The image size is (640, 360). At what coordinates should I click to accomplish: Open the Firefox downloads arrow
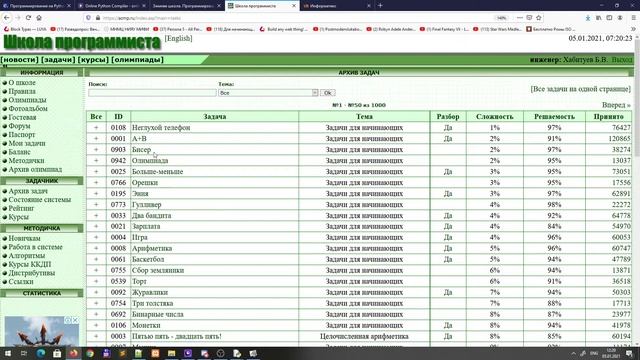click(x=588, y=18)
